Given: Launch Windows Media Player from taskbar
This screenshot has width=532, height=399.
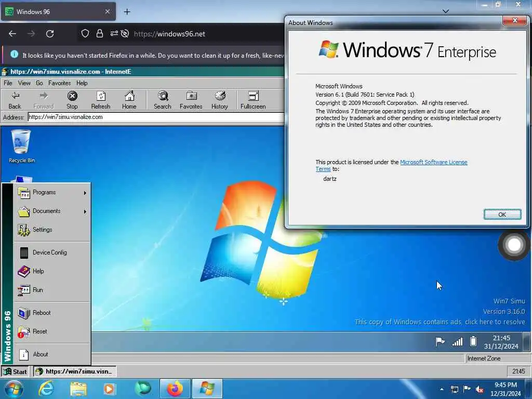Looking at the screenshot, I should (x=109, y=389).
